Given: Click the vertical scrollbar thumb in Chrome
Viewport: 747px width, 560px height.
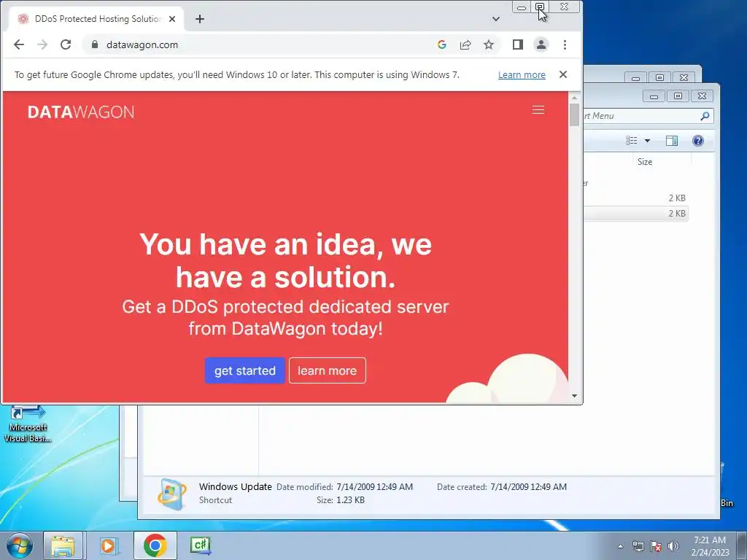Looking at the screenshot, I should [574, 114].
